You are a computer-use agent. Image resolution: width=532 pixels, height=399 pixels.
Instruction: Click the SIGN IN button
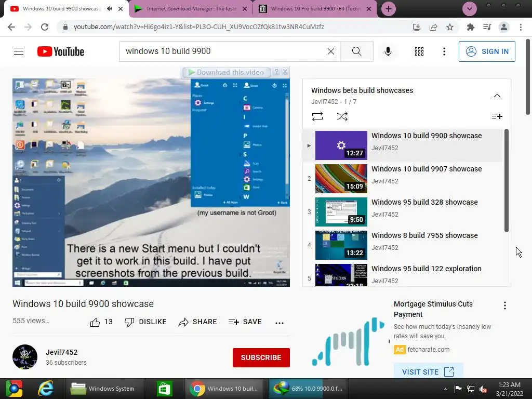(x=487, y=51)
